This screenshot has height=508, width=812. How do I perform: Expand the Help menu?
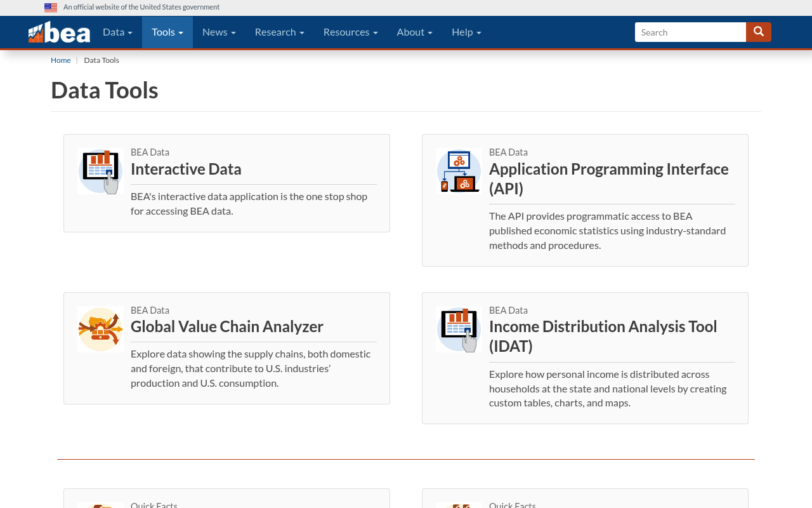(466, 32)
